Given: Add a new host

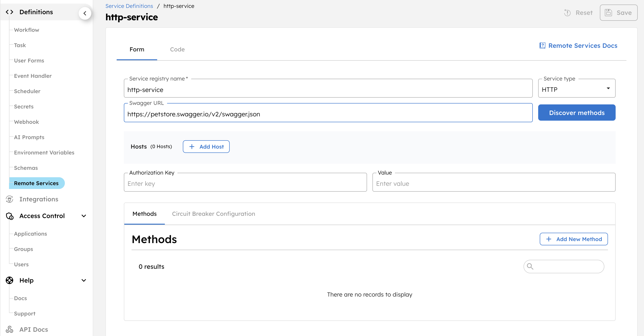Looking at the screenshot, I should [x=206, y=147].
